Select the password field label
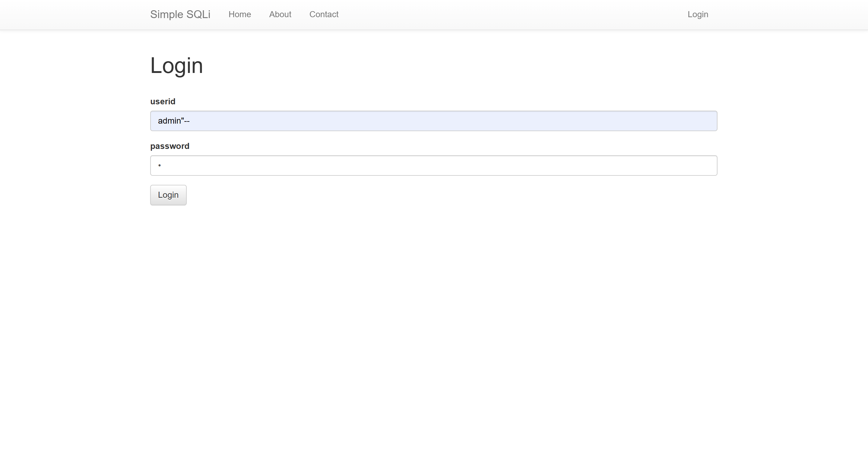This screenshot has width=868, height=457. click(x=170, y=146)
